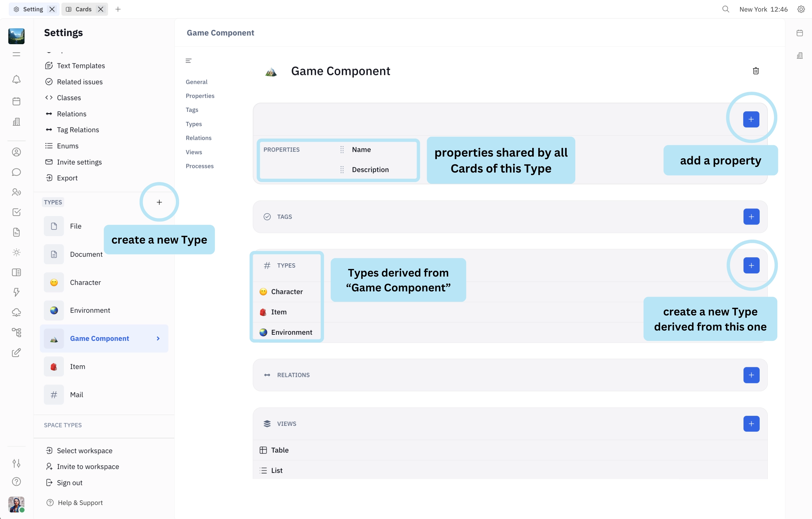Image resolution: width=812 pixels, height=519 pixels.
Task: Add a property with the blue plus button
Action: coord(751,119)
